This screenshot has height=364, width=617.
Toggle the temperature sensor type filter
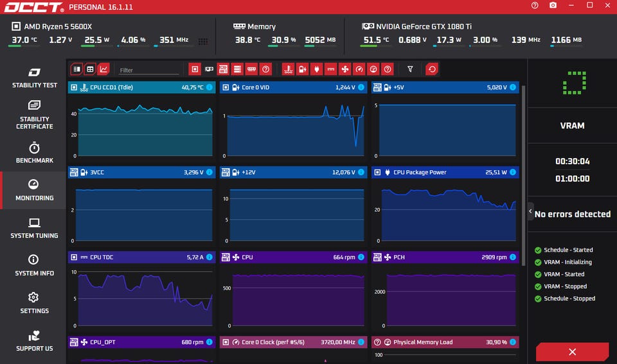coord(289,69)
